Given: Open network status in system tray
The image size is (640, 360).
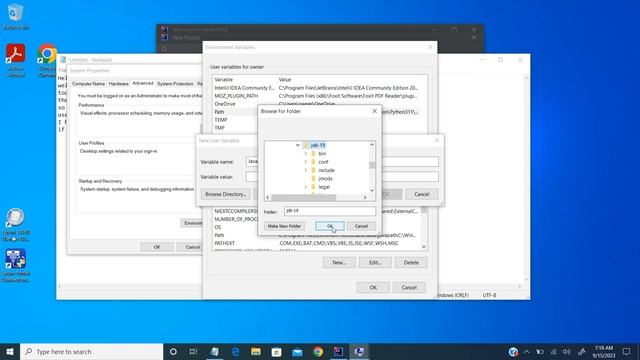Looking at the screenshot, I should click(553, 352).
